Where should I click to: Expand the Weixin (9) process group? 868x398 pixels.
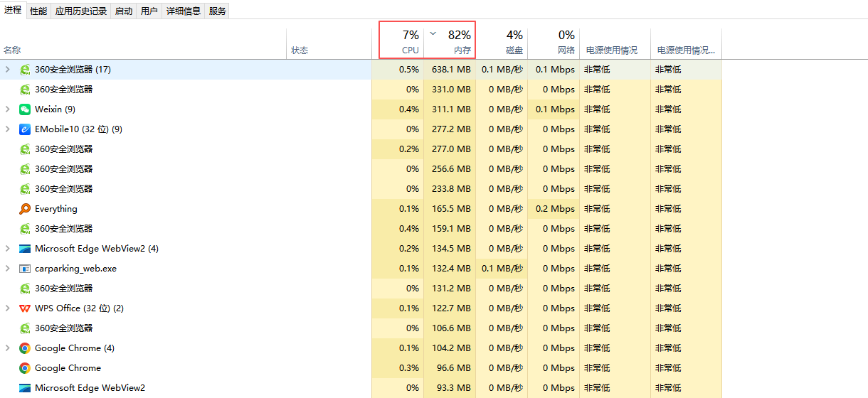coord(7,109)
